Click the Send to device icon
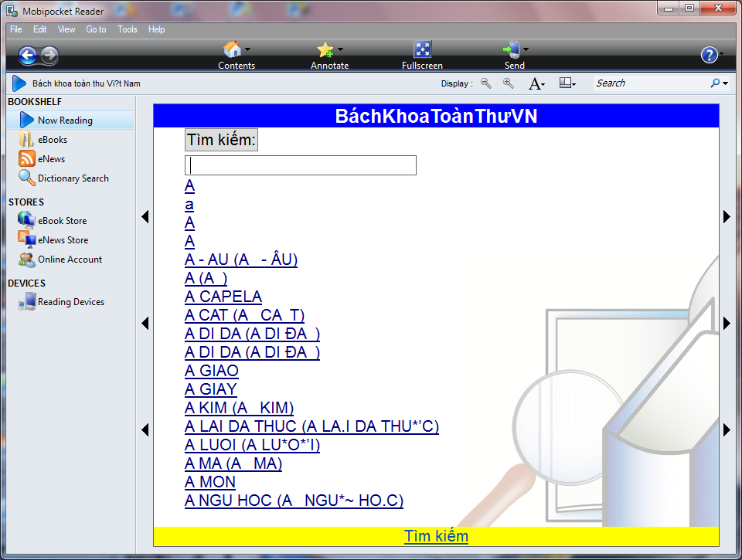This screenshot has width=742, height=560. [x=512, y=49]
